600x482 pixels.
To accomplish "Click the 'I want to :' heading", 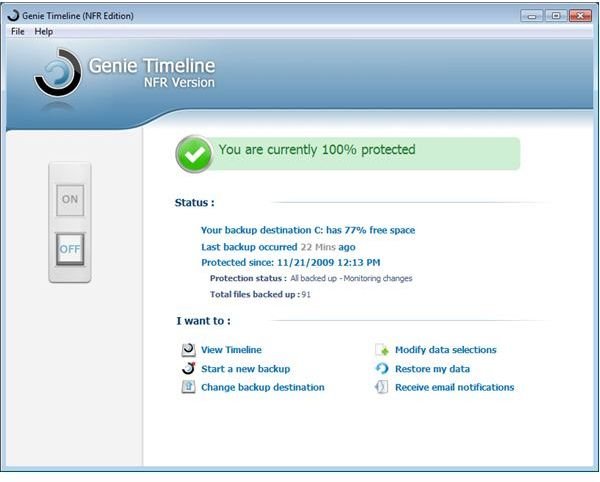I will 204,321.
